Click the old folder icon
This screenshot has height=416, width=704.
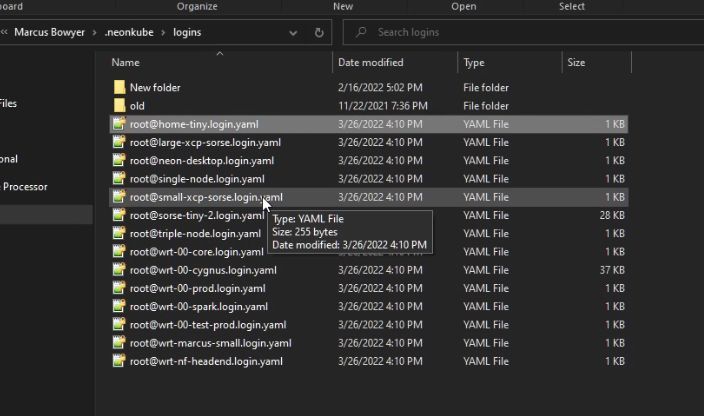point(119,105)
